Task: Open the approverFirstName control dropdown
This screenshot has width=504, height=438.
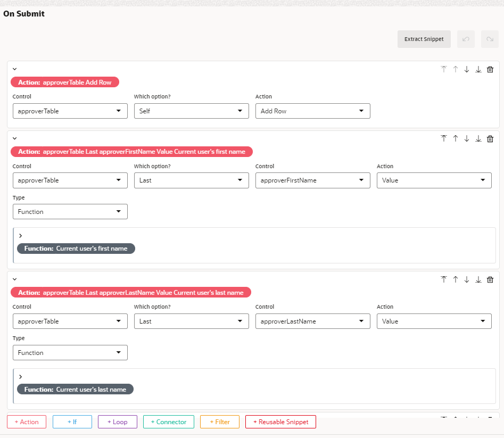Action: click(312, 180)
